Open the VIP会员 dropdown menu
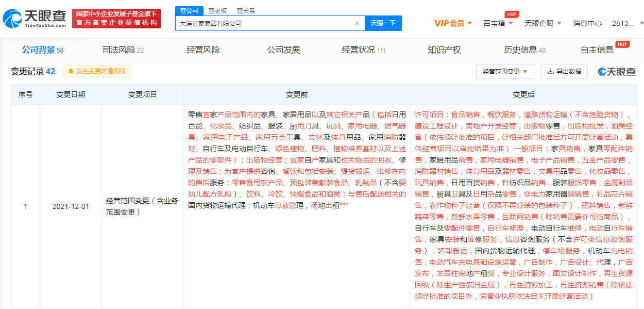Viewport: 644px width, 309px height. pyautogui.click(x=453, y=23)
